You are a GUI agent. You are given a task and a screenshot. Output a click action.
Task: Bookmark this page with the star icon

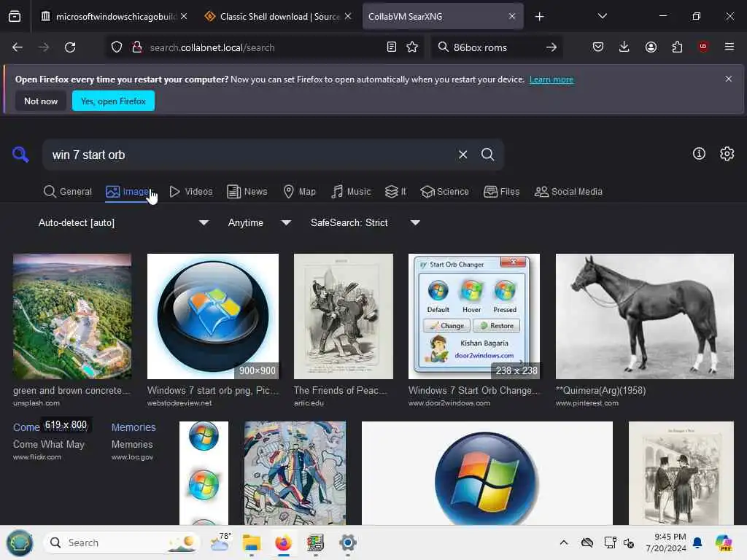pyautogui.click(x=412, y=47)
